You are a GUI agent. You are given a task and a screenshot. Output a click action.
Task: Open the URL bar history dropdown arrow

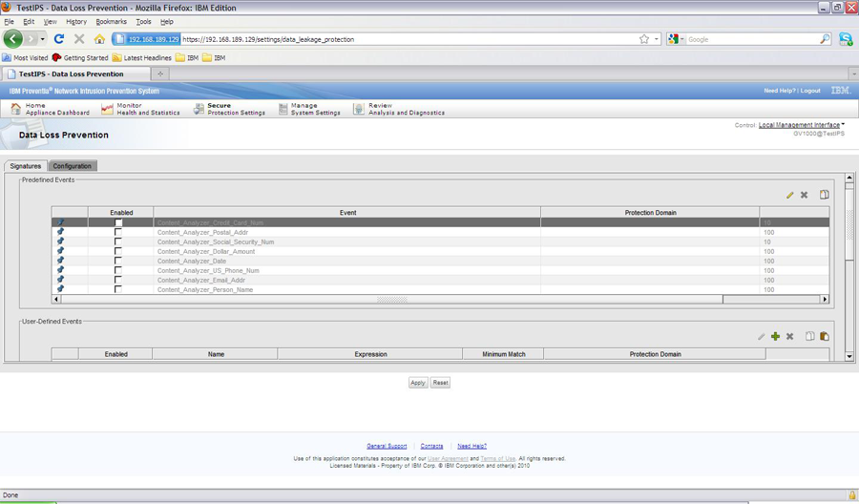point(657,39)
